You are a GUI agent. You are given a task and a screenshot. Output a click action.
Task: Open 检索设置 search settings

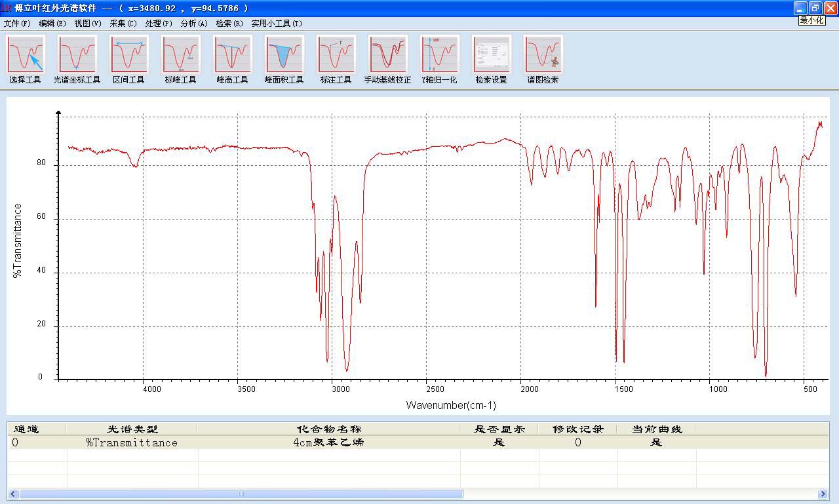[491, 55]
